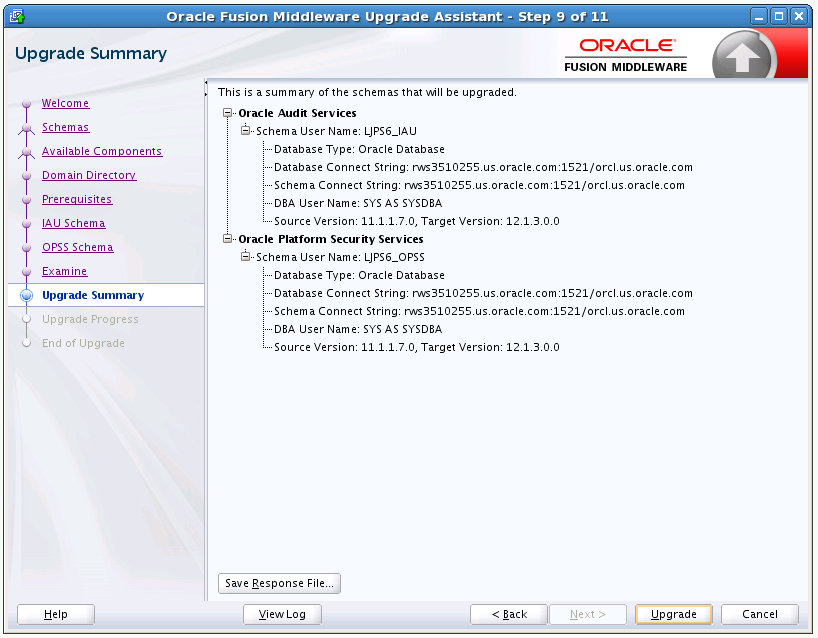Select Oracle Audit Services heading text

[x=297, y=113]
